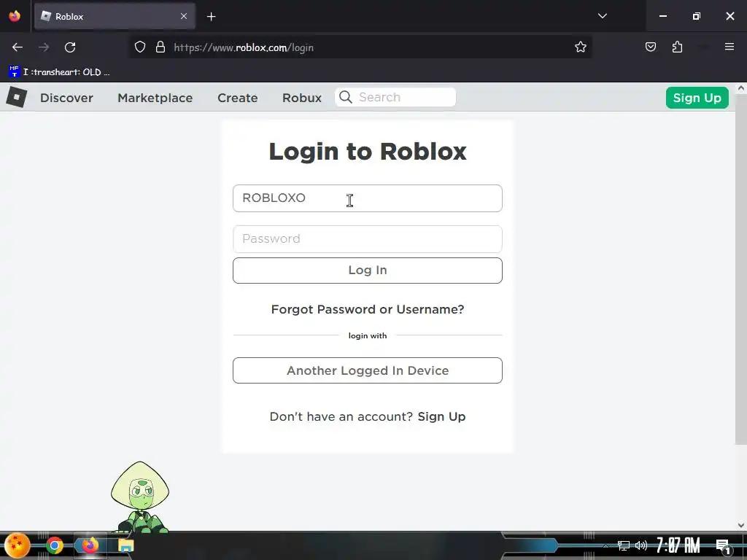The image size is (747, 560).
Task: Click the Password field
Action: 368,239
